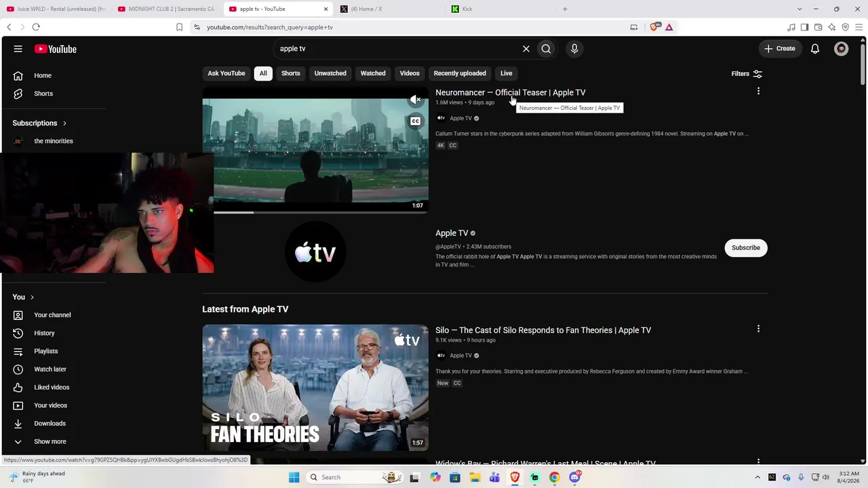
Task: Open the Apple TV channel logo
Action: point(315,252)
